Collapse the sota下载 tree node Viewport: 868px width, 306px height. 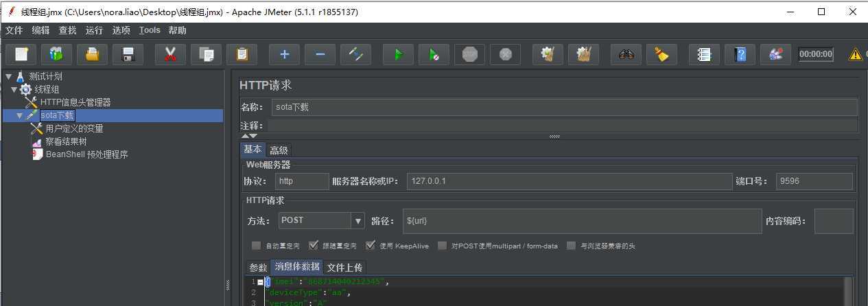click(19, 115)
